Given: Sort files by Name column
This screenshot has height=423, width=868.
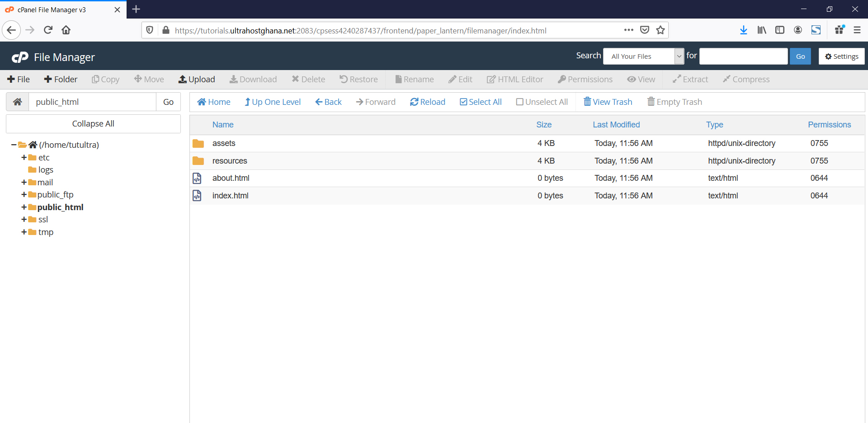Looking at the screenshot, I should tap(223, 124).
